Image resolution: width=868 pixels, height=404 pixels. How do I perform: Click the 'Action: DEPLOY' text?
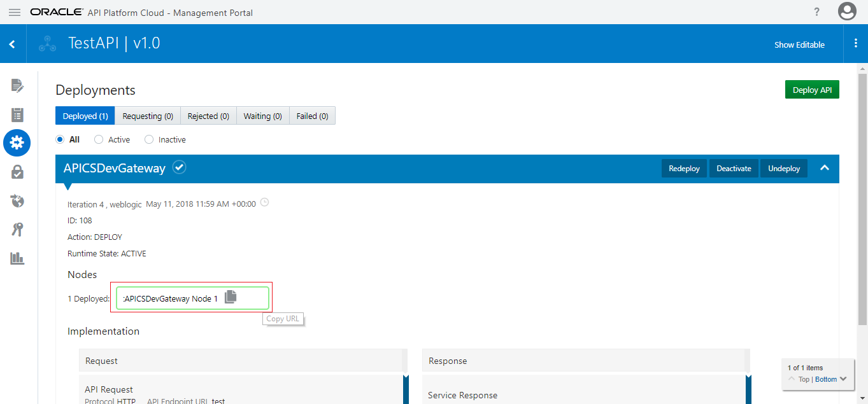tap(95, 237)
